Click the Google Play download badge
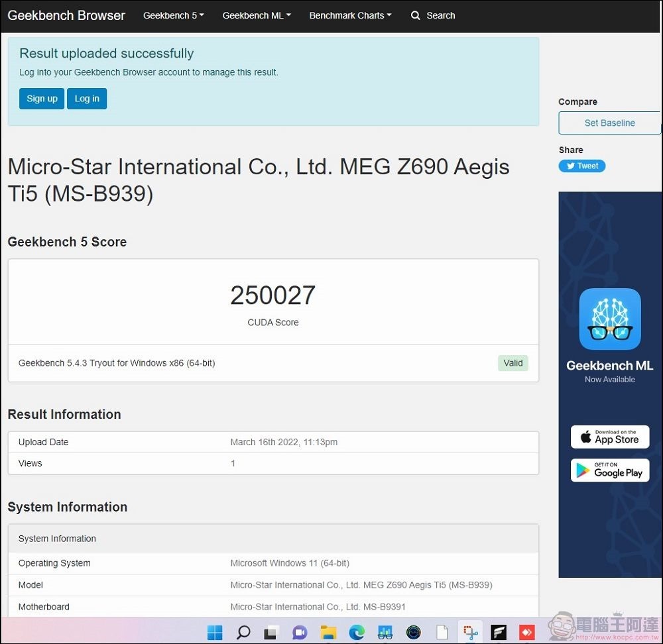This screenshot has height=644, width=663. pyautogui.click(x=610, y=470)
